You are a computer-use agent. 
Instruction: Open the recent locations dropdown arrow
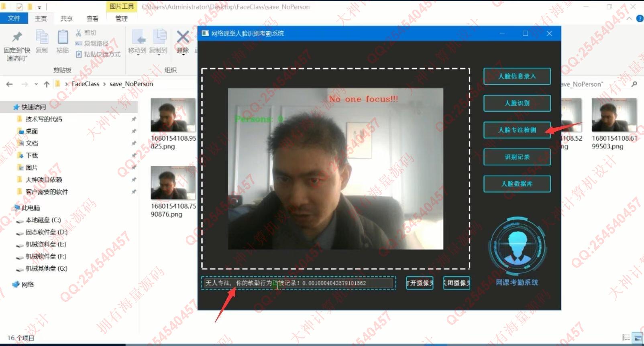(x=36, y=84)
